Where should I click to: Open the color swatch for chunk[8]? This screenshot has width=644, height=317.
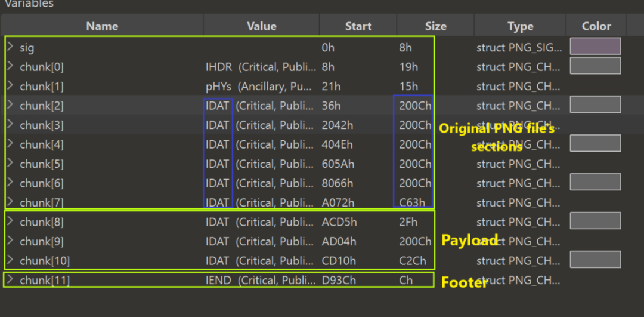coord(595,221)
